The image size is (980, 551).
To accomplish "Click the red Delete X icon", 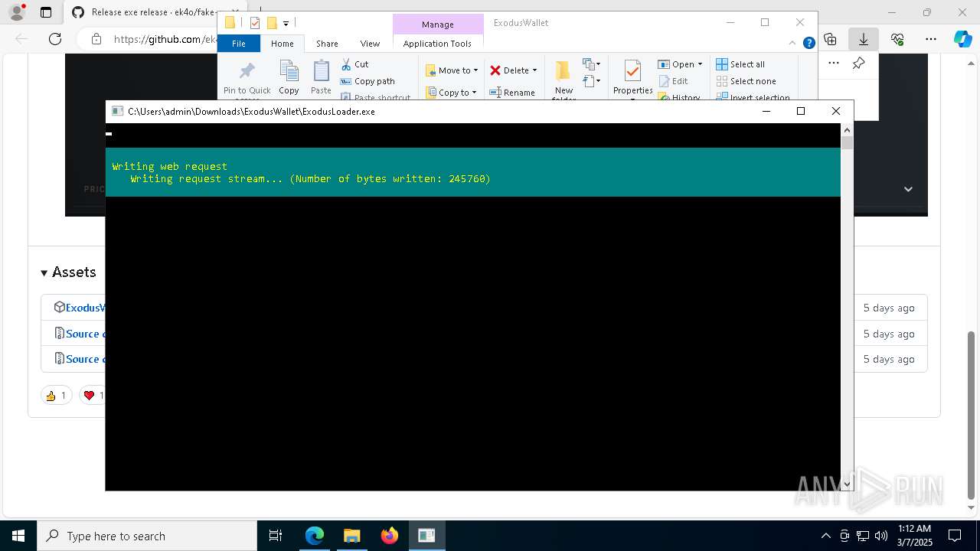I will (495, 70).
